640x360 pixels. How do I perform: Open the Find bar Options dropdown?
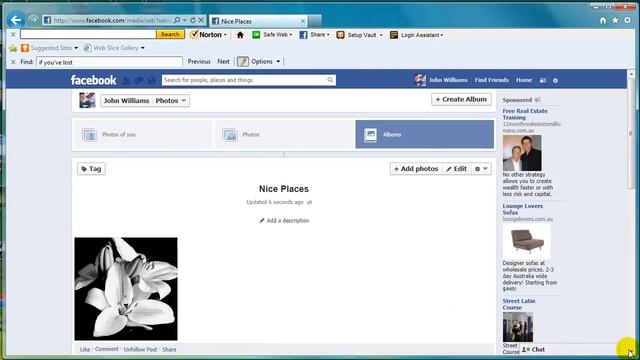pyautogui.click(x=266, y=62)
